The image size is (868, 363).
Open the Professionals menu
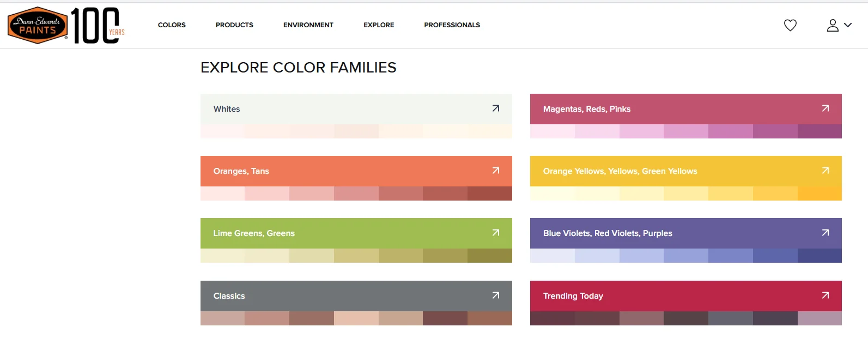tap(452, 25)
